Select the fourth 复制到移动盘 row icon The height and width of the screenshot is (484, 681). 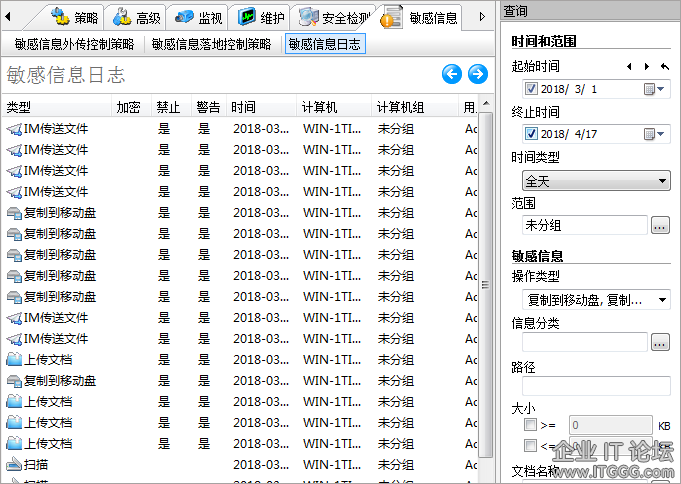[x=14, y=276]
